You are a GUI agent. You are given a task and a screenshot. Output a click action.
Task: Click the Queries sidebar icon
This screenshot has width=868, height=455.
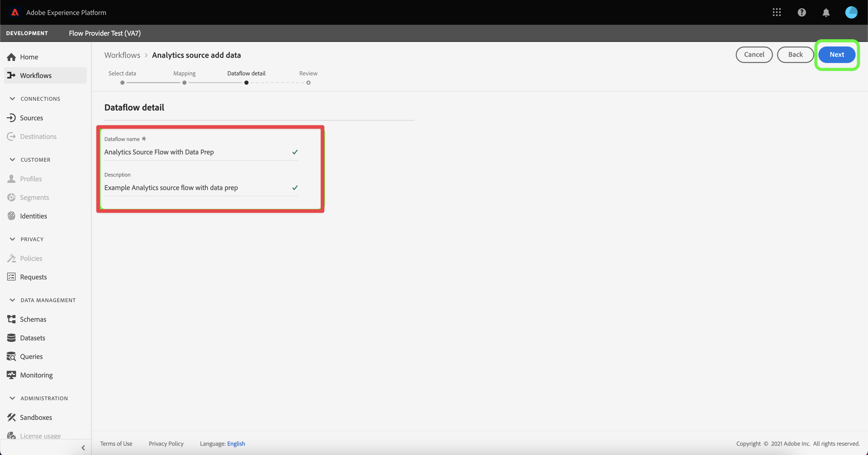[11, 356]
